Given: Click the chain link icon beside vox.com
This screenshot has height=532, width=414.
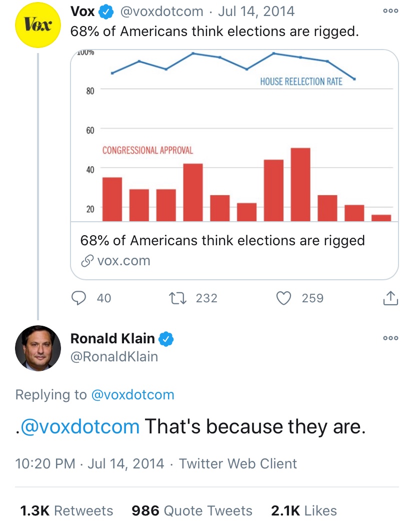Looking at the screenshot, I should pos(87,261).
